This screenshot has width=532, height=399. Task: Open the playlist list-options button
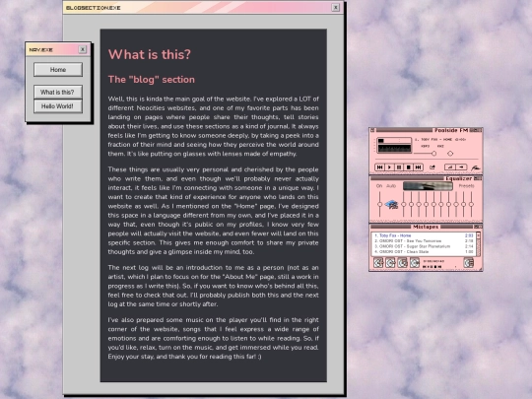click(x=469, y=263)
